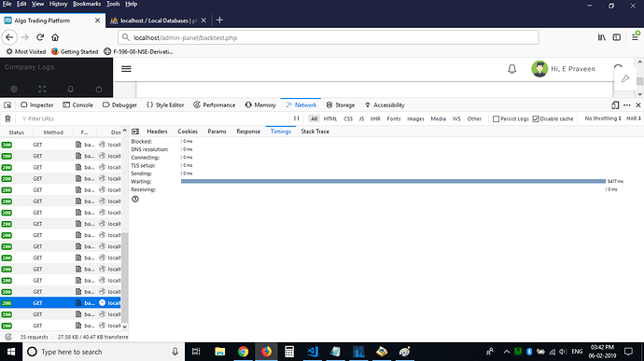Click the Type here to search box

(104, 352)
